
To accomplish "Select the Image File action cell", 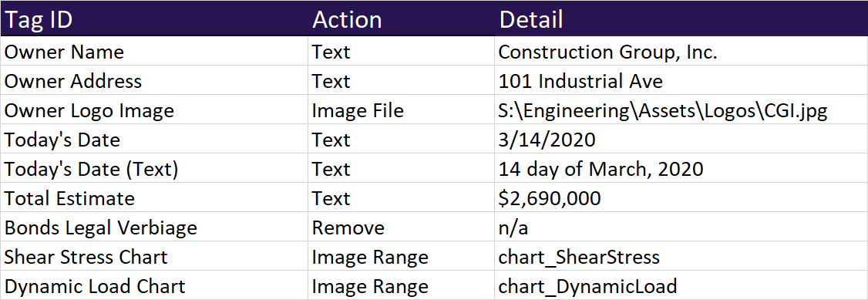I will click(x=402, y=110).
